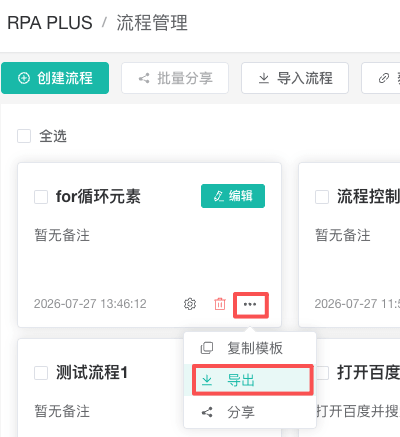The image size is (400, 437).
Task: Click the RPA PLUS breadcrumb
Action: [50, 23]
